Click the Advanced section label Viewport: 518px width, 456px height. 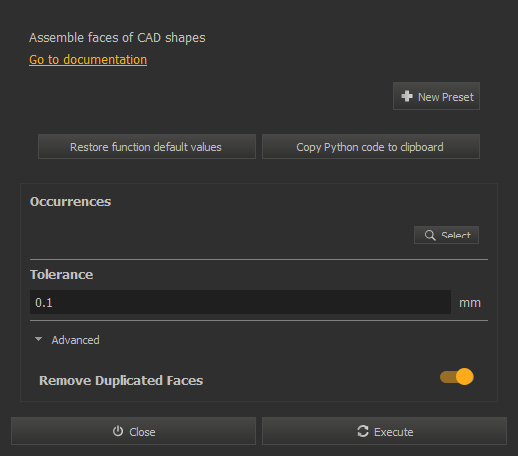pyautogui.click(x=75, y=340)
